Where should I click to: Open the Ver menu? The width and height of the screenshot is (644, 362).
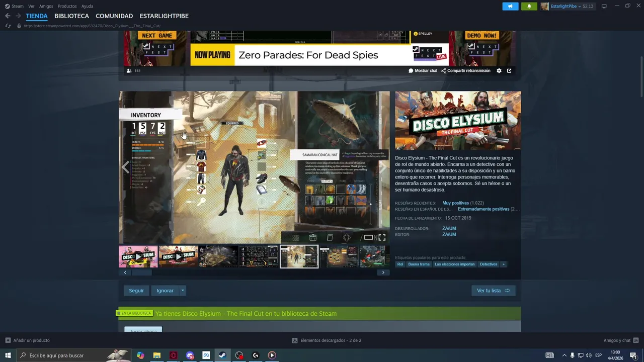coord(31,6)
